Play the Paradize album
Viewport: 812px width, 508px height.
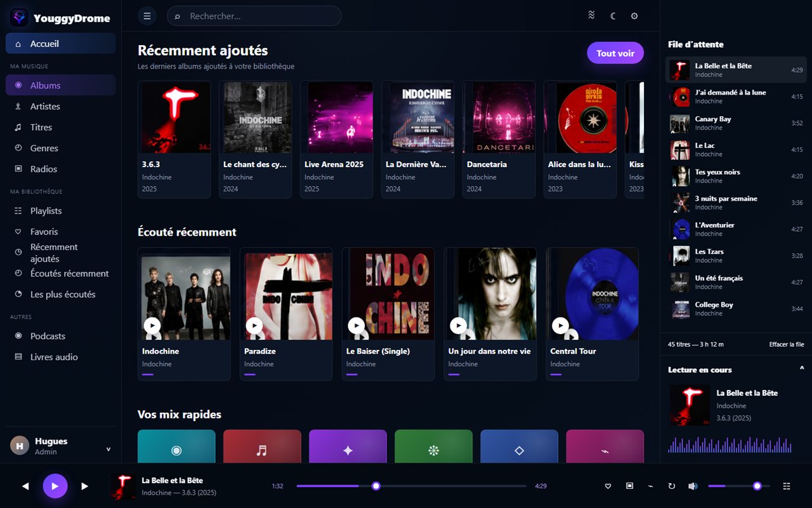[x=254, y=326]
